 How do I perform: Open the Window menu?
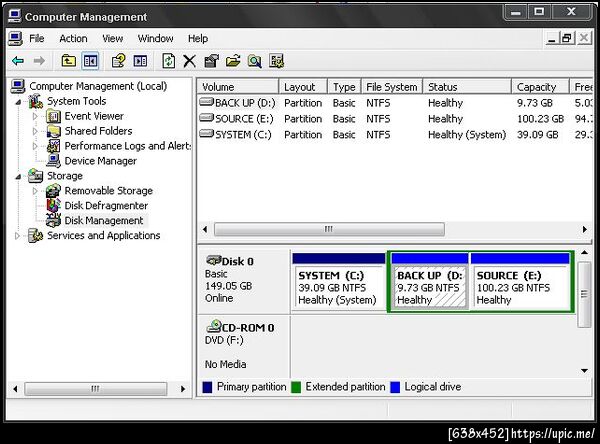click(x=155, y=39)
